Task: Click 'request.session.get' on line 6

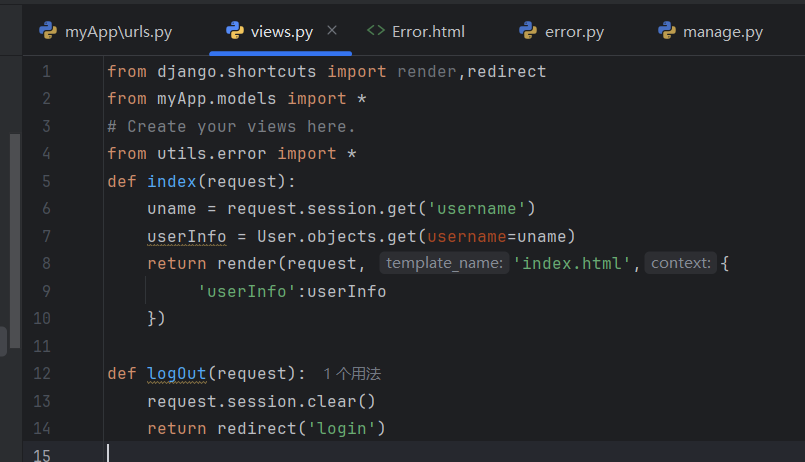Action: (x=322, y=208)
